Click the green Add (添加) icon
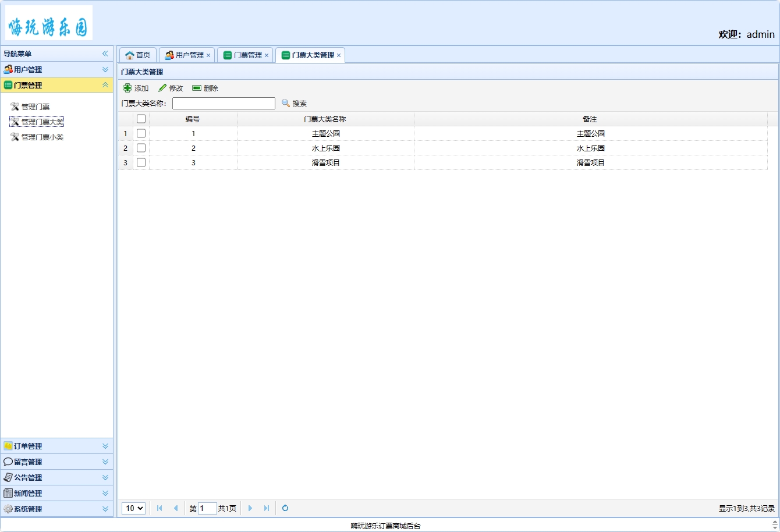 (127, 88)
